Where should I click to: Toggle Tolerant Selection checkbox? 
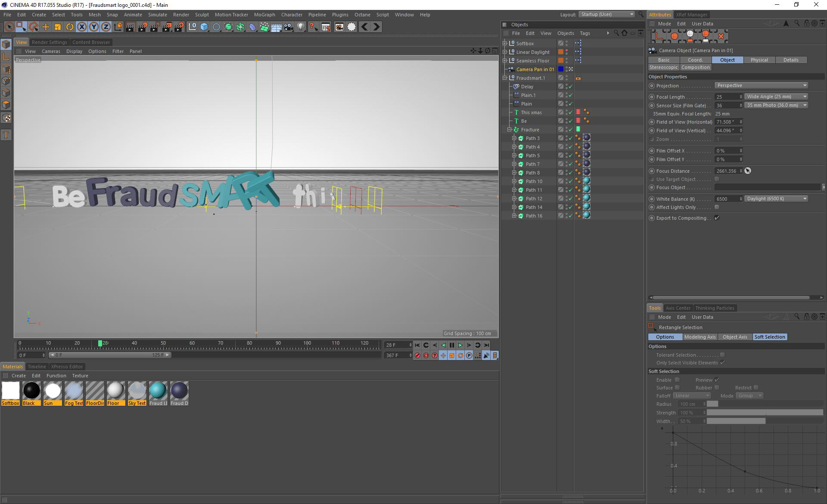pyautogui.click(x=722, y=355)
